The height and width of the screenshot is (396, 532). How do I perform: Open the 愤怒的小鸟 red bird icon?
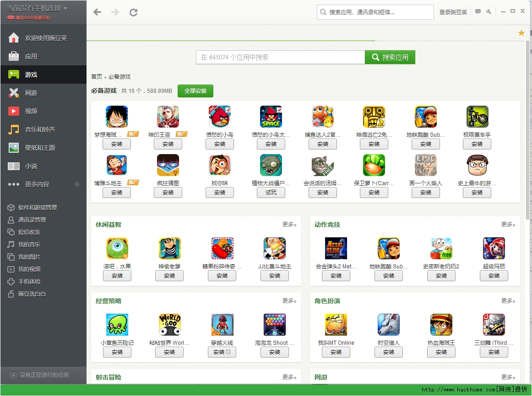pos(219,117)
